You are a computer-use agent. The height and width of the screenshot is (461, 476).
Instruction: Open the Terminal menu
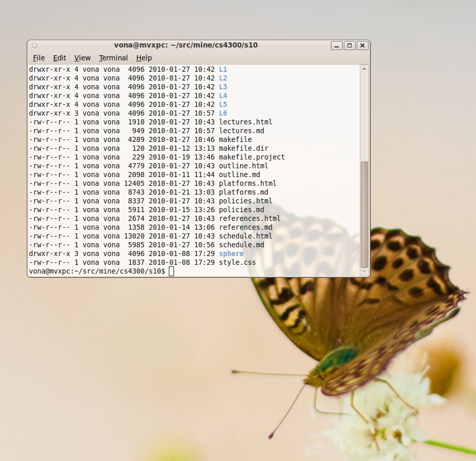click(114, 58)
